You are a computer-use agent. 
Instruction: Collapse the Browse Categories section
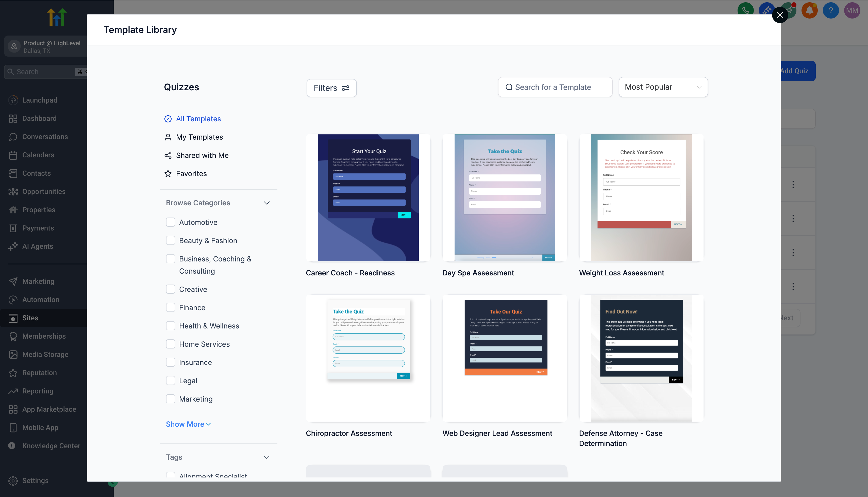click(266, 203)
